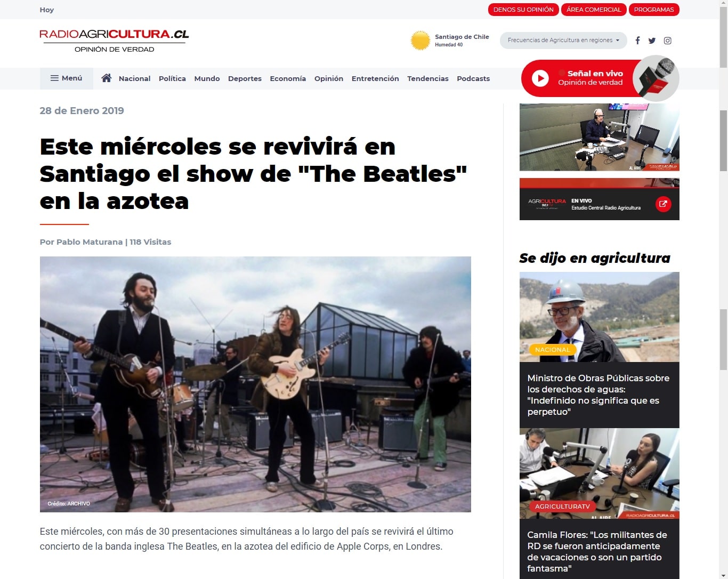Open the live studio video thumbnail
The width and height of the screenshot is (728, 579).
tap(599, 137)
